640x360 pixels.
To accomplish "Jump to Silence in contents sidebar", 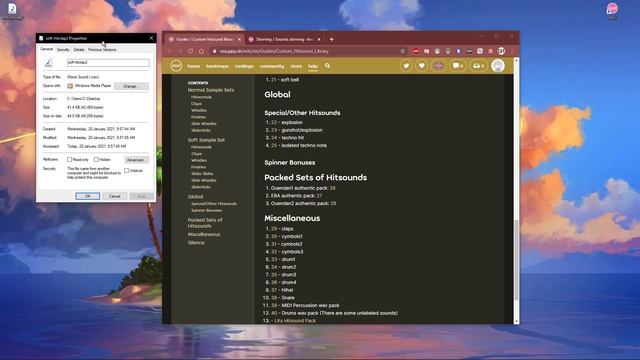I will click(x=196, y=242).
